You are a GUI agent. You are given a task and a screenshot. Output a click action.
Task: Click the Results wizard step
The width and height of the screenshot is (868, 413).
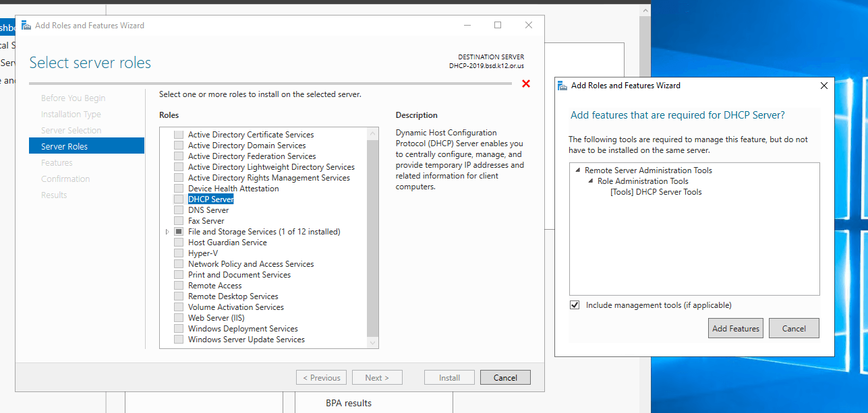pyautogui.click(x=54, y=195)
